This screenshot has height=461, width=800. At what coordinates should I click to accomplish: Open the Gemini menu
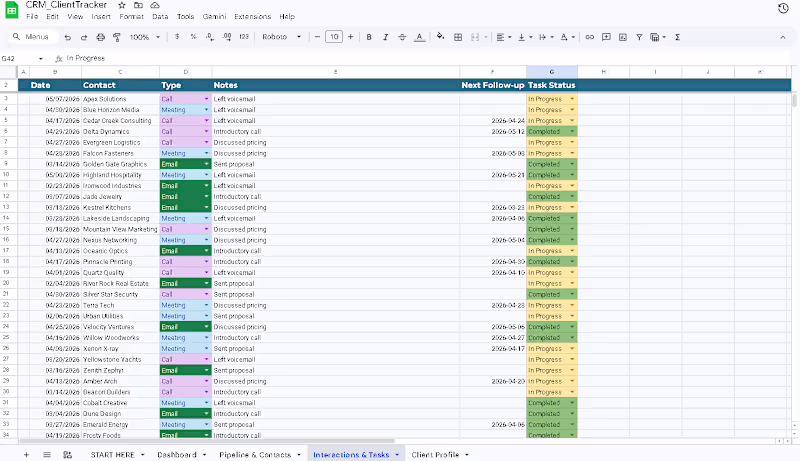pos(214,16)
